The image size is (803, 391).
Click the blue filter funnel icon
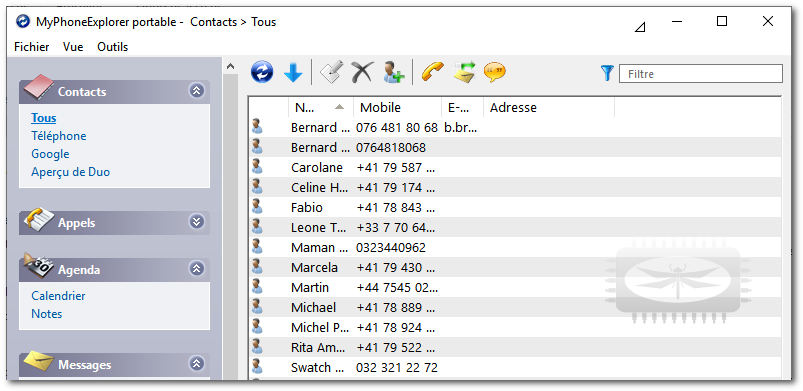607,73
